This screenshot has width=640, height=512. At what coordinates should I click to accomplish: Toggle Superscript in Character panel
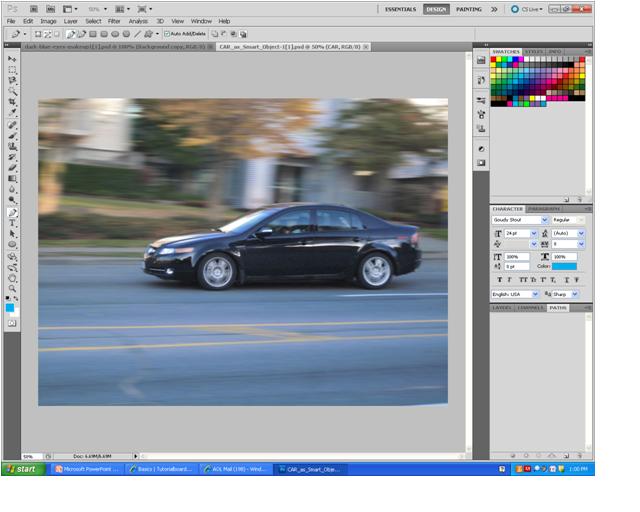(x=543, y=280)
